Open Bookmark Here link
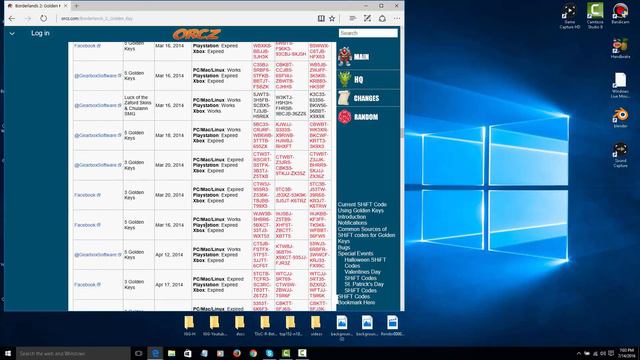The height and width of the screenshot is (360, 640). (356, 302)
